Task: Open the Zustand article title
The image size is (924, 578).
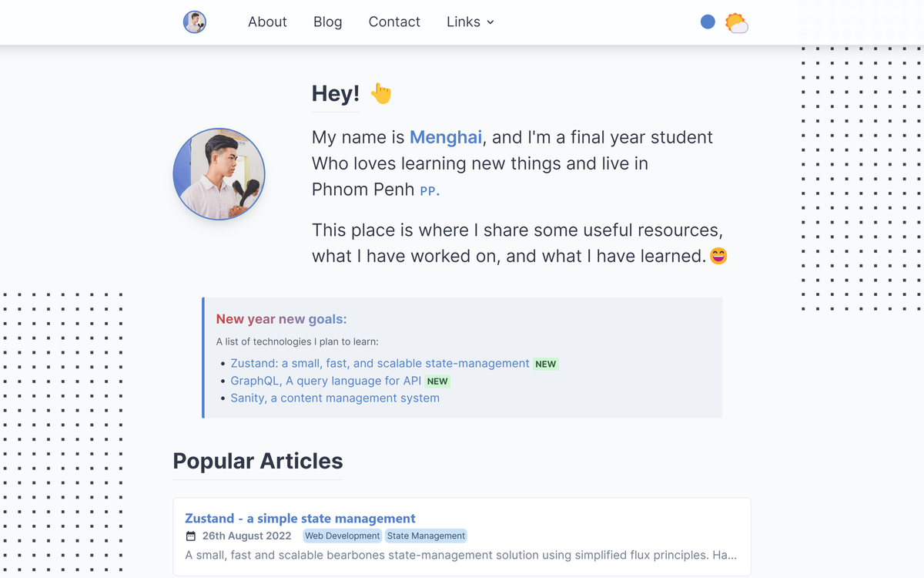Action: click(x=300, y=519)
